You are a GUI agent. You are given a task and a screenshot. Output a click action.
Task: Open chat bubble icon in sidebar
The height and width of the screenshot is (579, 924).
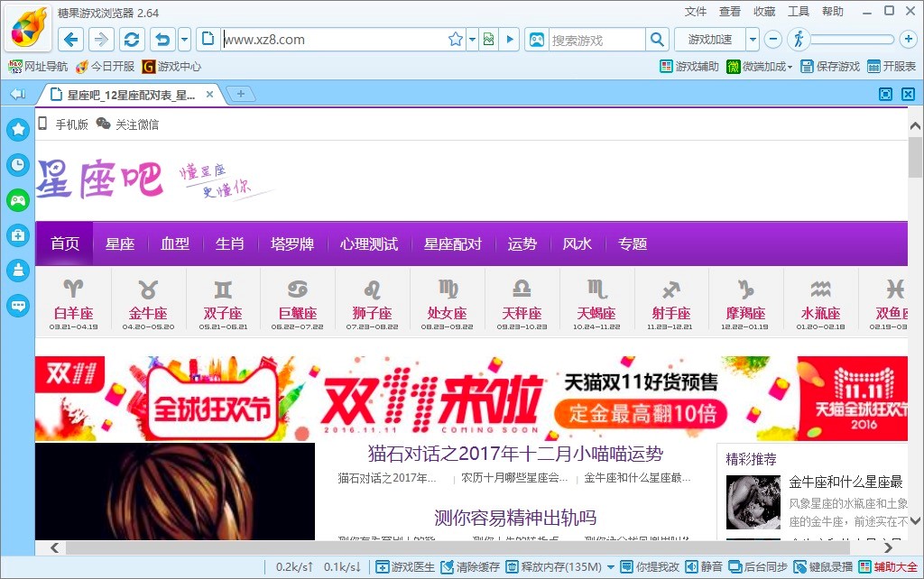pyautogui.click(x=18, y=306)
